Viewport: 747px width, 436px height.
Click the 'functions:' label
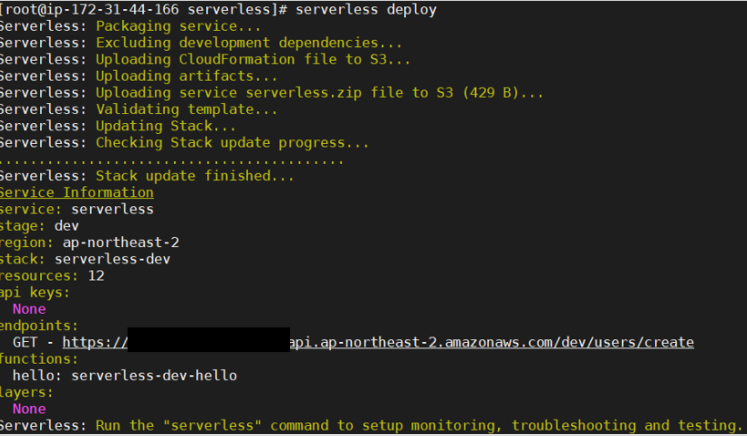point(39,359)
